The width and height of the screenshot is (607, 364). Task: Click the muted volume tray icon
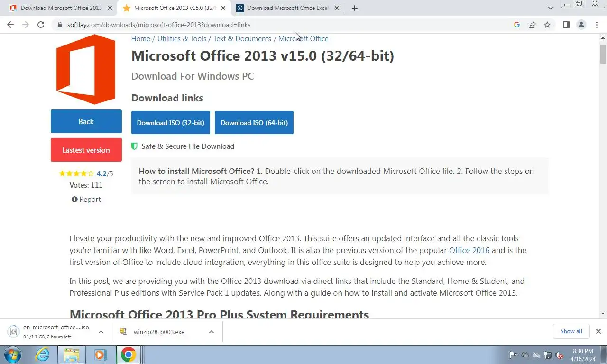click(560, 355)
